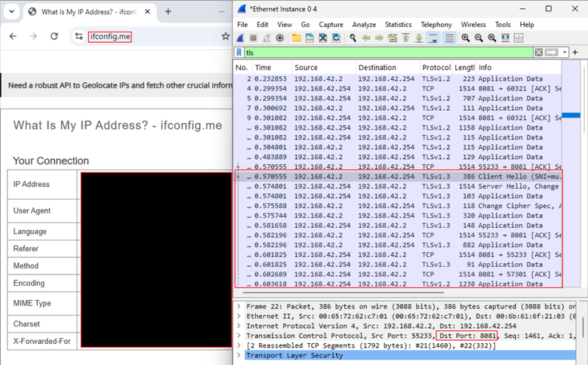The image size is (588, 365).
Task: Open the Go menu
Action: [305, 24]
